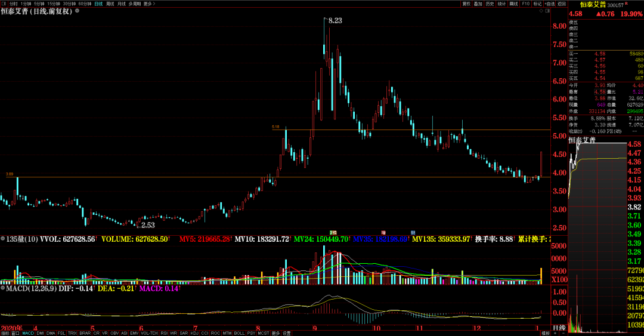Open the 指标 indicator tab
The width and height of the screenshot is (644, 336).
(x=5, y=333)
